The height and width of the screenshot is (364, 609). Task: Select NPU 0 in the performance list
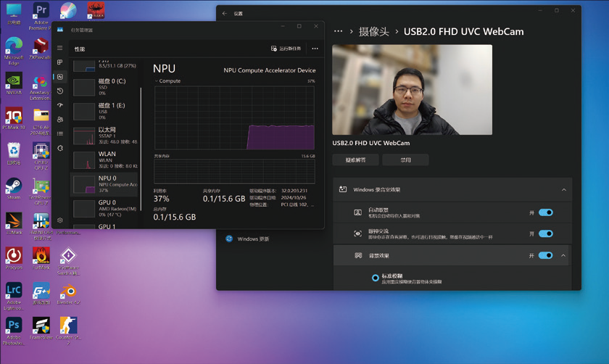point(105,183)
